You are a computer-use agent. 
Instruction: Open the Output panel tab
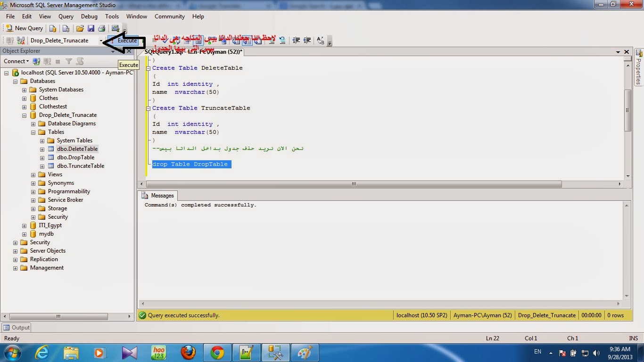tap(16, 328)
